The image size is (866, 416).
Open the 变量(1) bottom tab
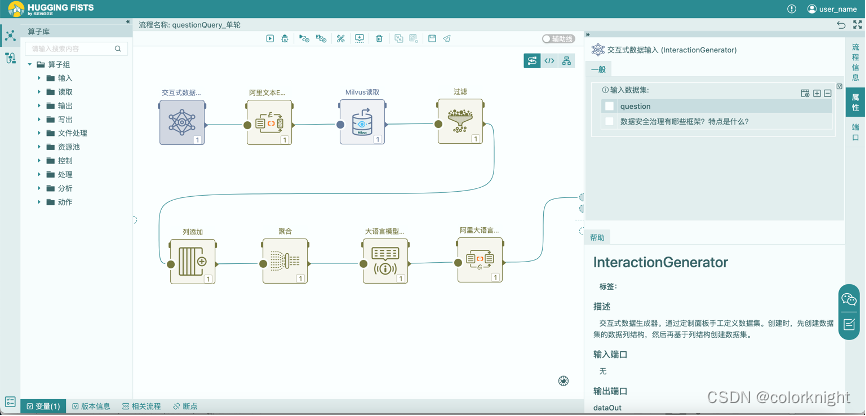43,406
